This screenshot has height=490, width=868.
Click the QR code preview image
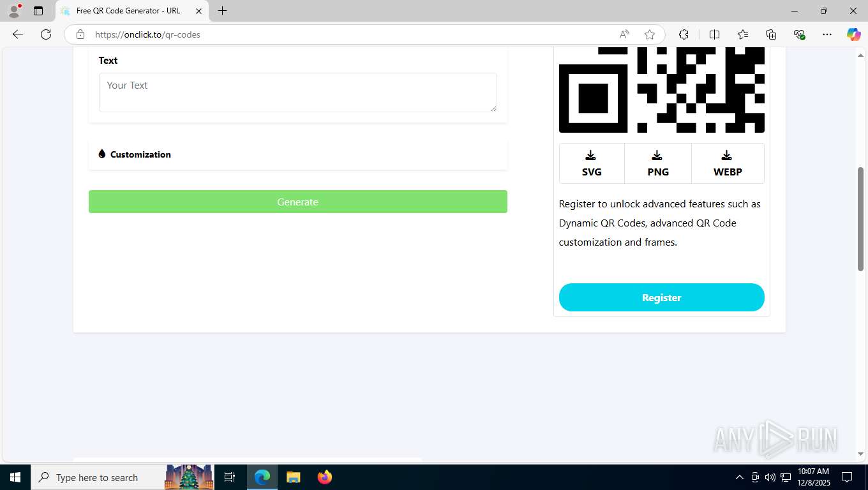click(661, 90)
